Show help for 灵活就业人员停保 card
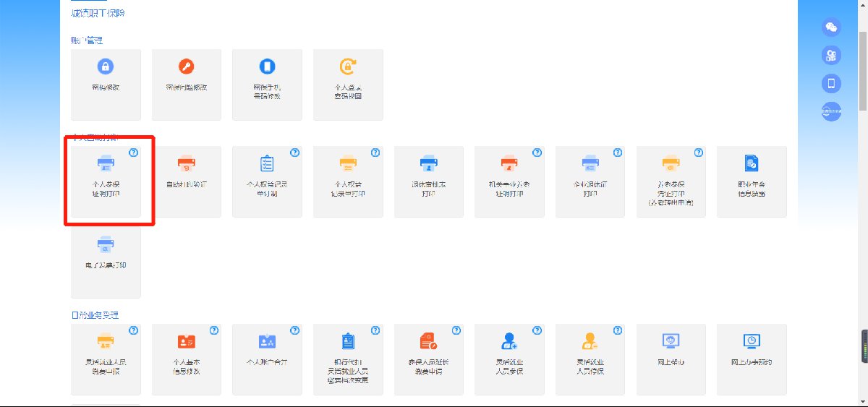Viewport: 868px width, 407px height. click(618, 330)
